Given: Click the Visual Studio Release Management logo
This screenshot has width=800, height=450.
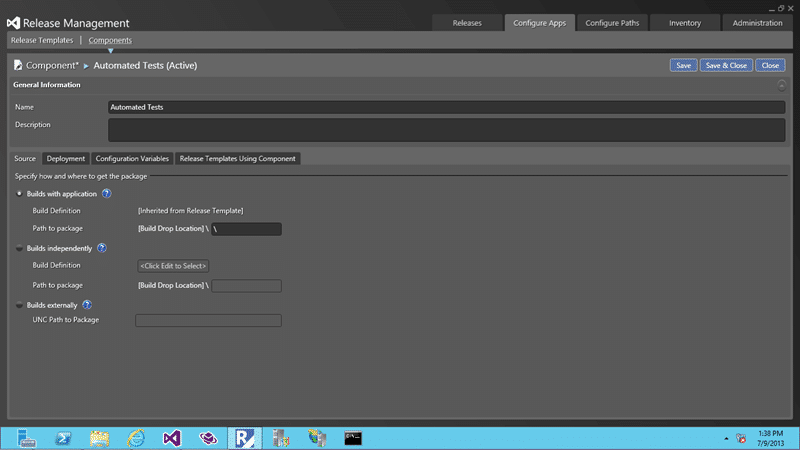Looking at the screenshot, I should (x=13, y=23).
